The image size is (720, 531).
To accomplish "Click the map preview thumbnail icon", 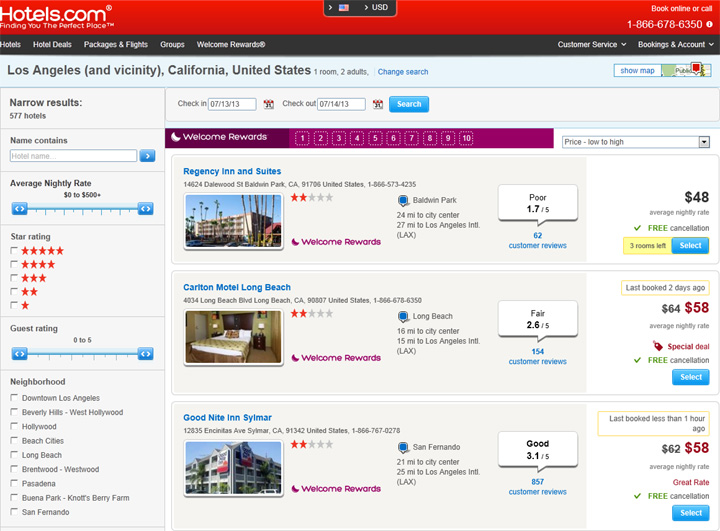I will tap(686, 70).
